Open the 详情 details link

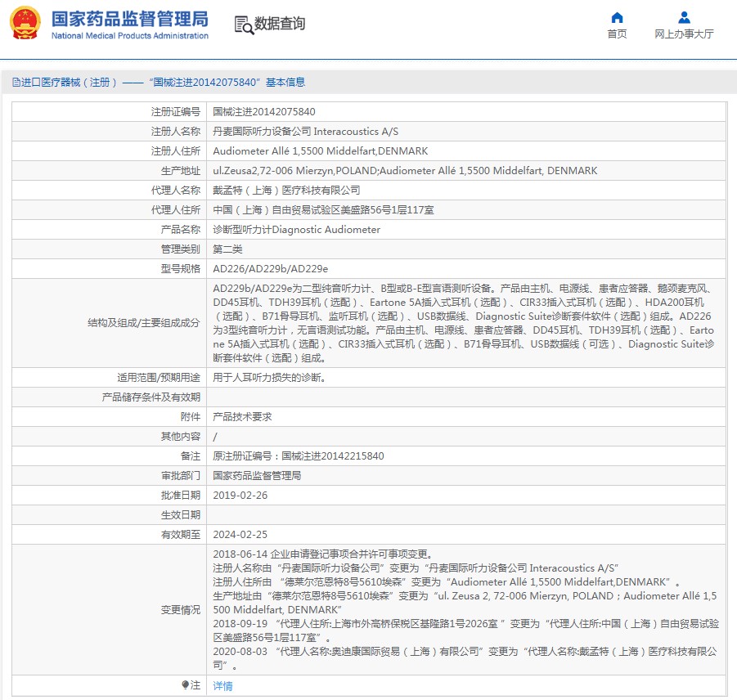222,686
